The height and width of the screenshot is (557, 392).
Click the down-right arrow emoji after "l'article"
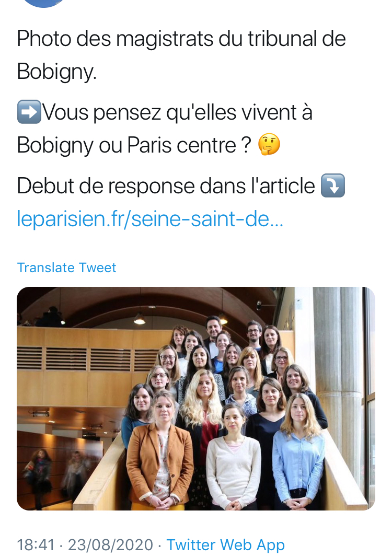(332, 186)
